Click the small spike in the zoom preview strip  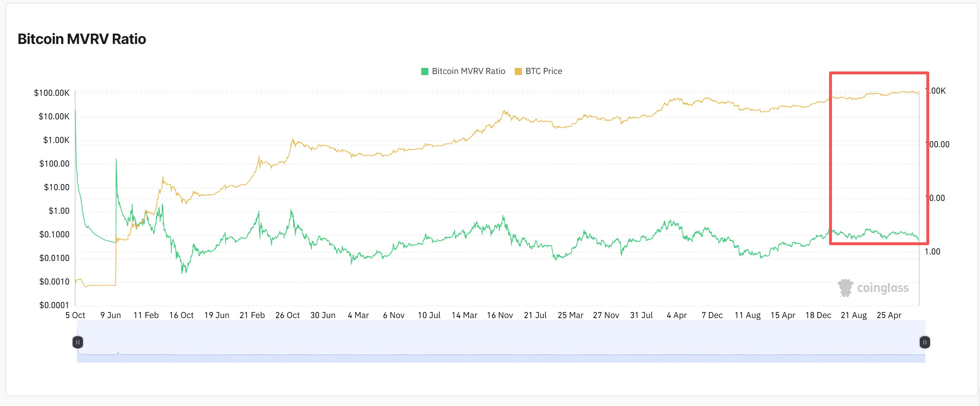click(x=118, y=352)
